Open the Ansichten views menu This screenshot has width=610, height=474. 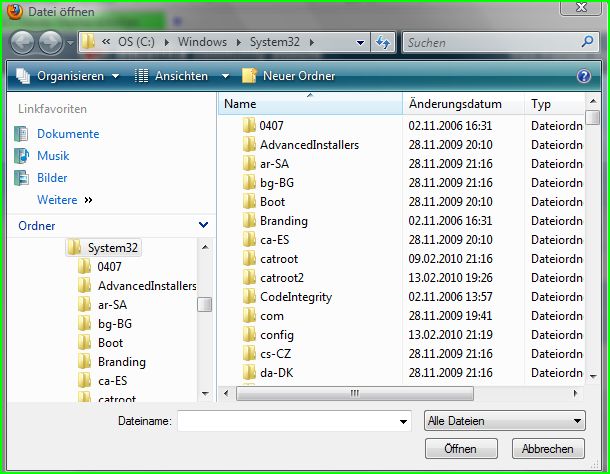pos(181,76)
